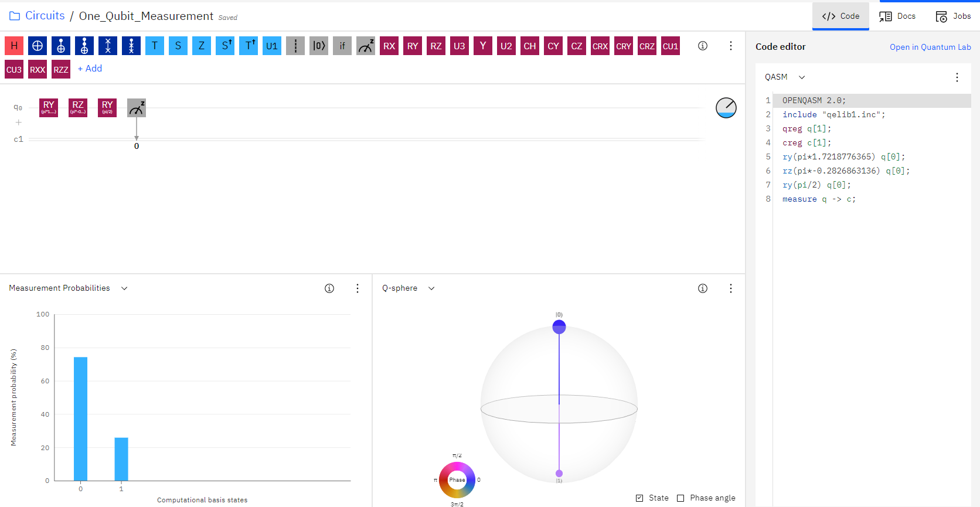Select the measurement gate on q0 wire
The height and width of the screenshot is (507, 980).
point(137,108)
